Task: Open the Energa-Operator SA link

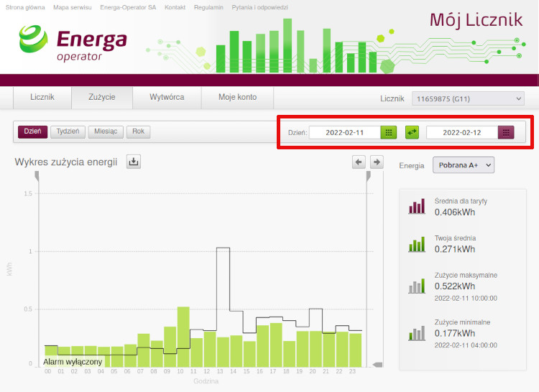Action: pos(128,7)
